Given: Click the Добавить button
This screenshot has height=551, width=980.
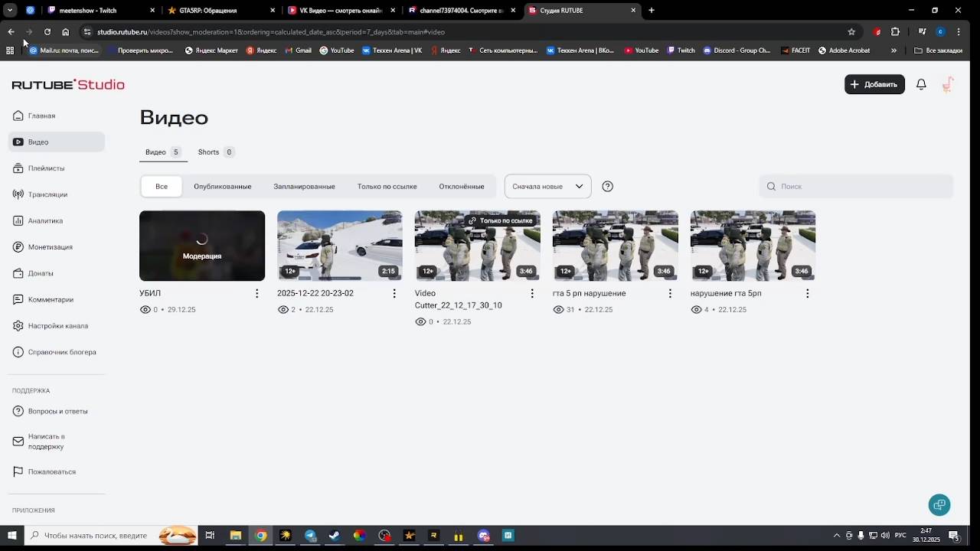Looking at the screenshot, I should coord(874,84).
